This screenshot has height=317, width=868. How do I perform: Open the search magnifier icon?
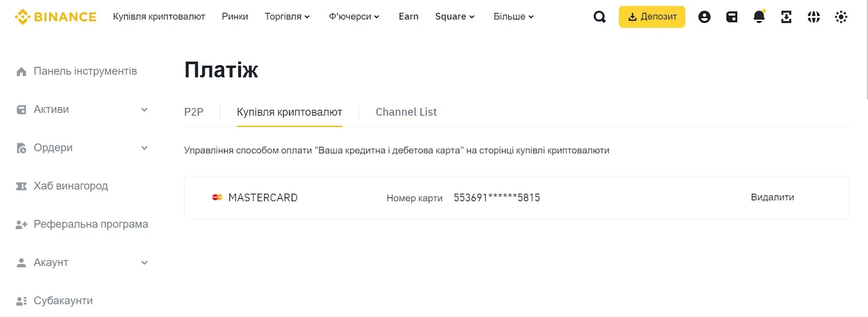tap(599, 17)
